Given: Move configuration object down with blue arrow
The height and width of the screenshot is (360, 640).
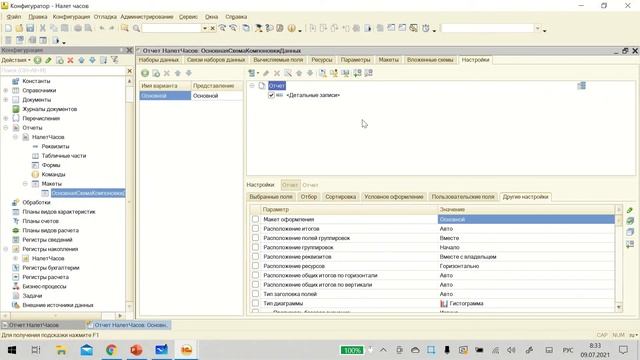Looking at the screenshot, I should coord(92,60).
